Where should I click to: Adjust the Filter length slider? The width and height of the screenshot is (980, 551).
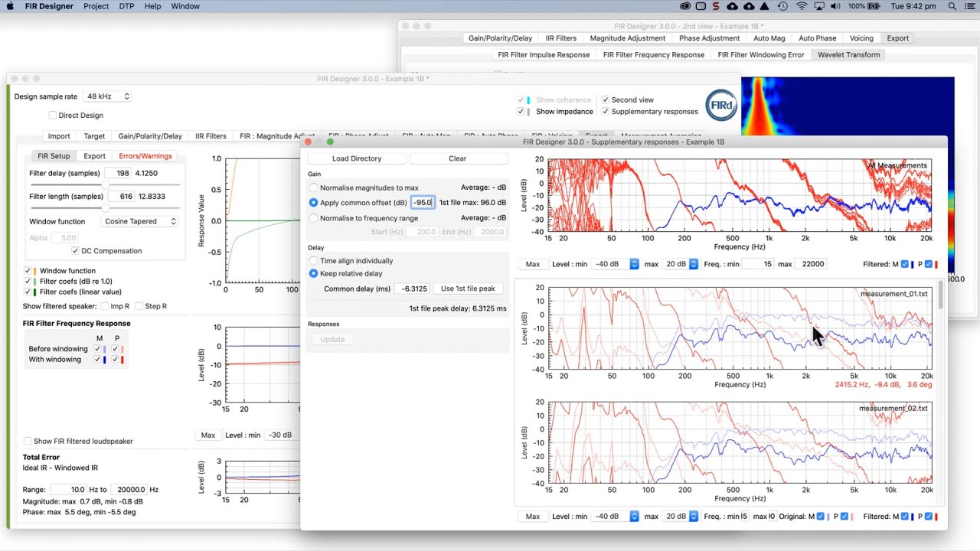(x=105, y=208)
